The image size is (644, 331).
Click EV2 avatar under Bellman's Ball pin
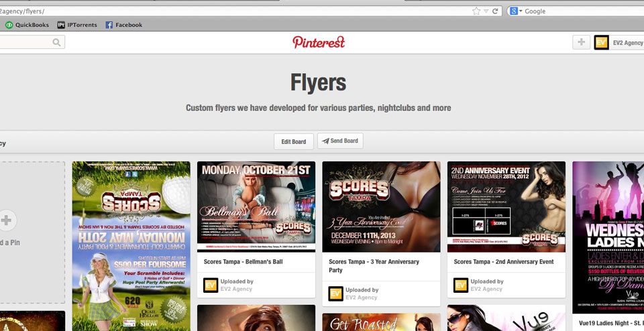click(x=211, y=285)
